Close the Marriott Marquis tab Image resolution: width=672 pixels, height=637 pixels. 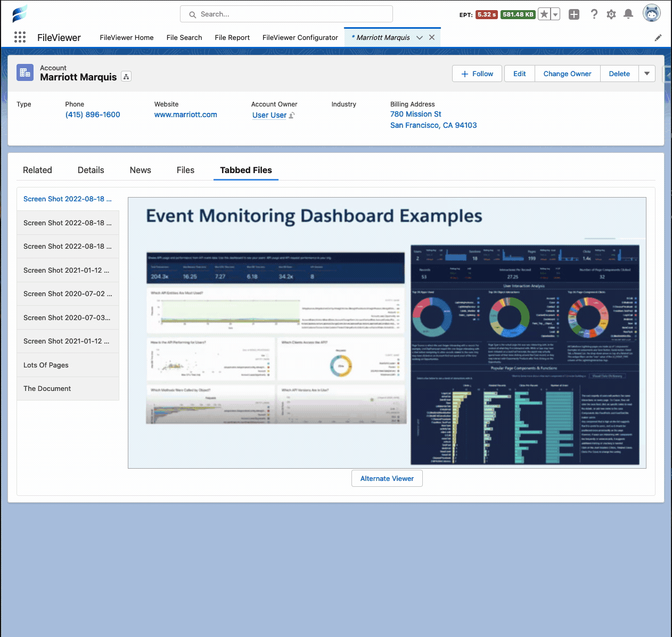coord(432,37)
